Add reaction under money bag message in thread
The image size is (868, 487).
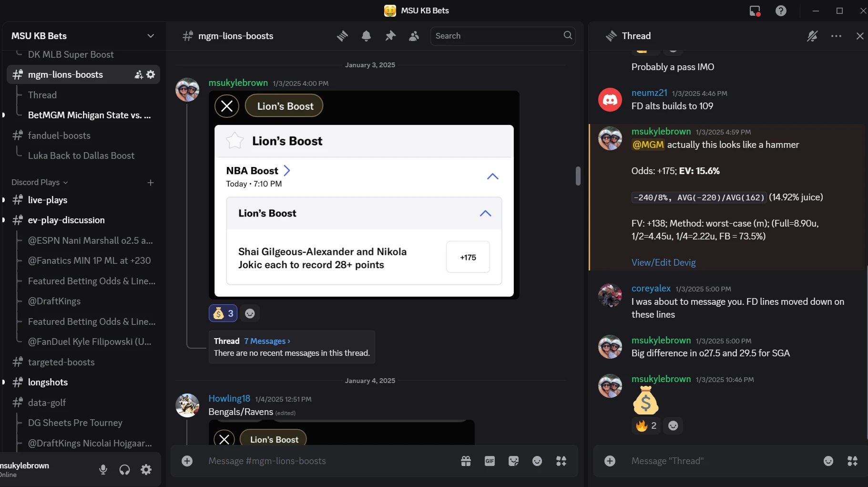coord(673,425)
